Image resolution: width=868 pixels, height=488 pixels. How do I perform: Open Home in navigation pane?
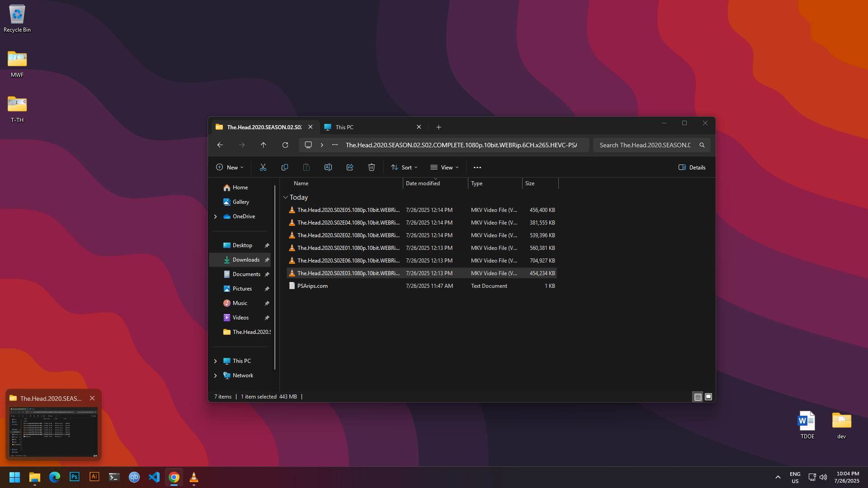click(x=240, y=188)
